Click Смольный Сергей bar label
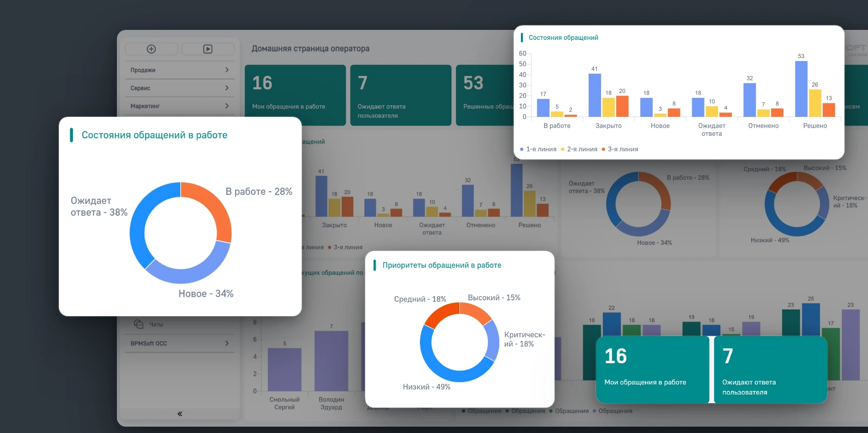 click(285, 403)
